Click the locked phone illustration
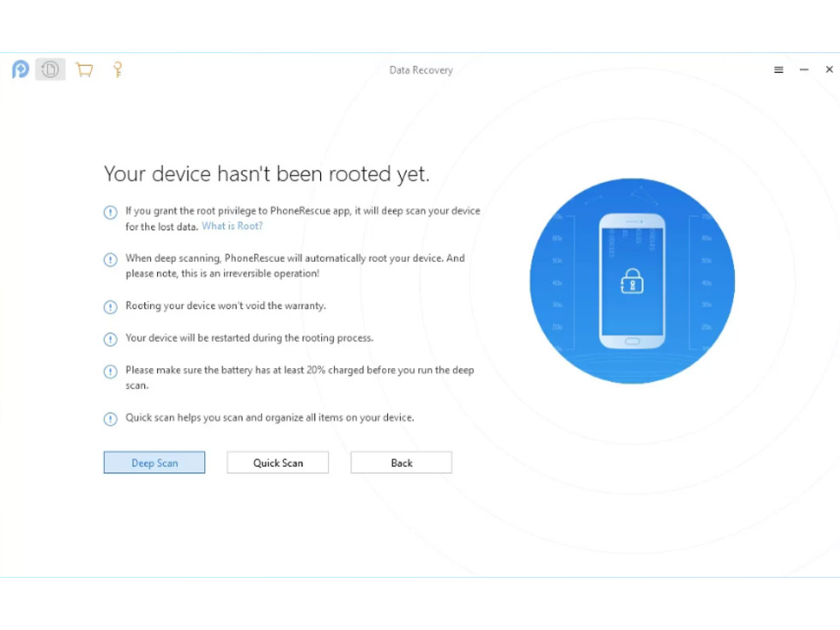The height and width of the screenshot is (630, 840). point(632,280)
